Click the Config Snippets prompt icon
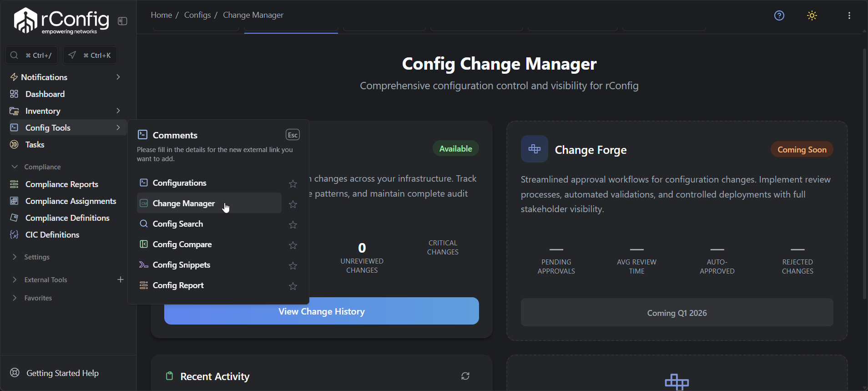The image size is (868, 391). click(x=144, y=264)
